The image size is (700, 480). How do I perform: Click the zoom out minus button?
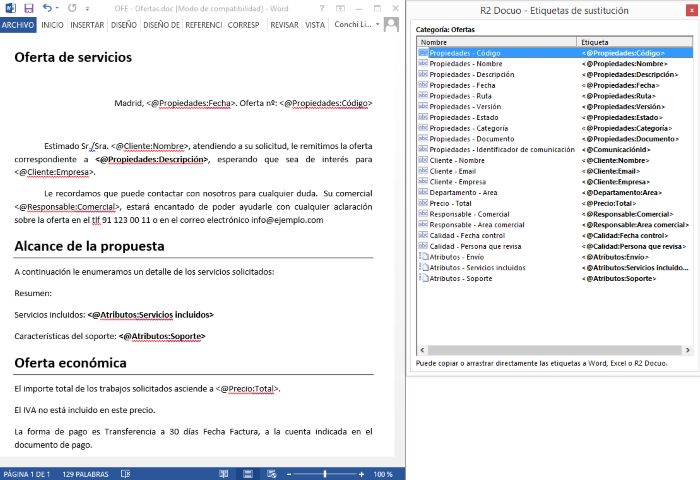click(289, 474)
